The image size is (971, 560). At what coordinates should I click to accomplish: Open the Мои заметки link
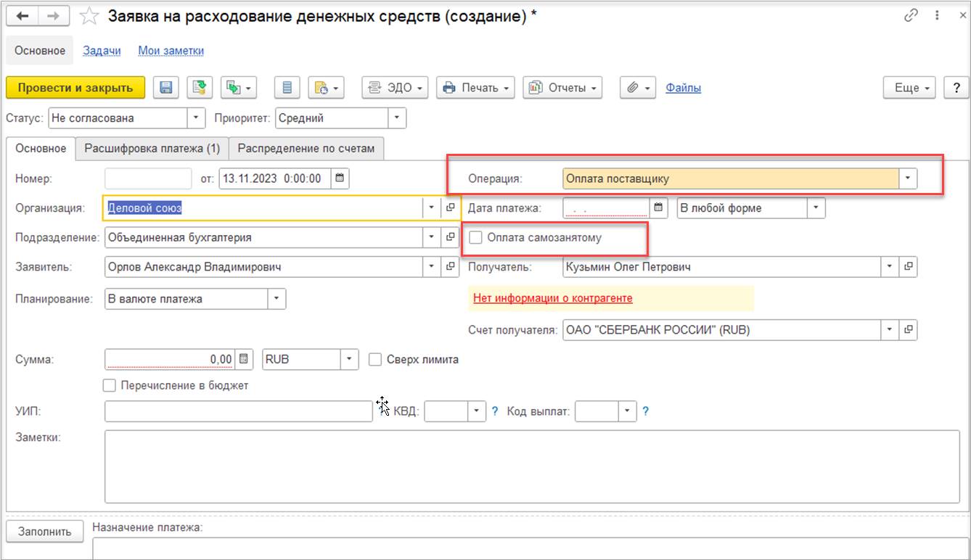tap(171, 51)
